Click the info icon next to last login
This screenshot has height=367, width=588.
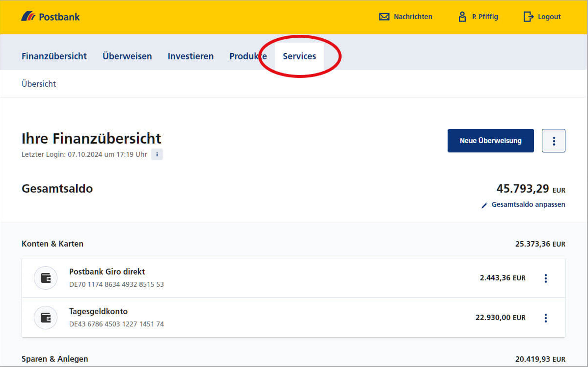(157, 154)
